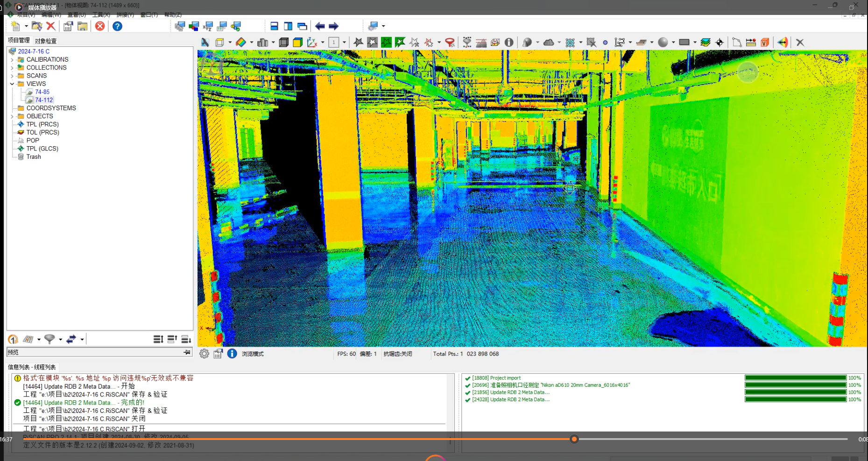Screen dimensions: 868x461
Task: Expand the CALIBRATIONS tree node
Action: pos(12,60)
